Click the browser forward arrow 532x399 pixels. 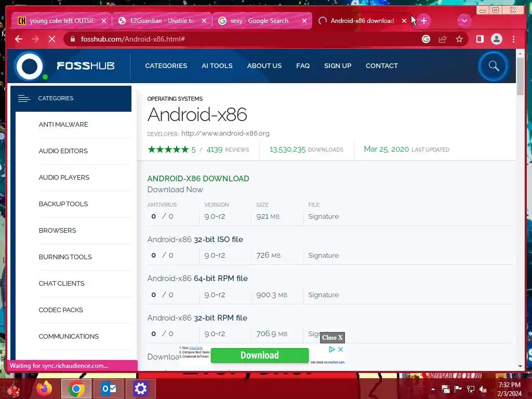coord(35,39)
